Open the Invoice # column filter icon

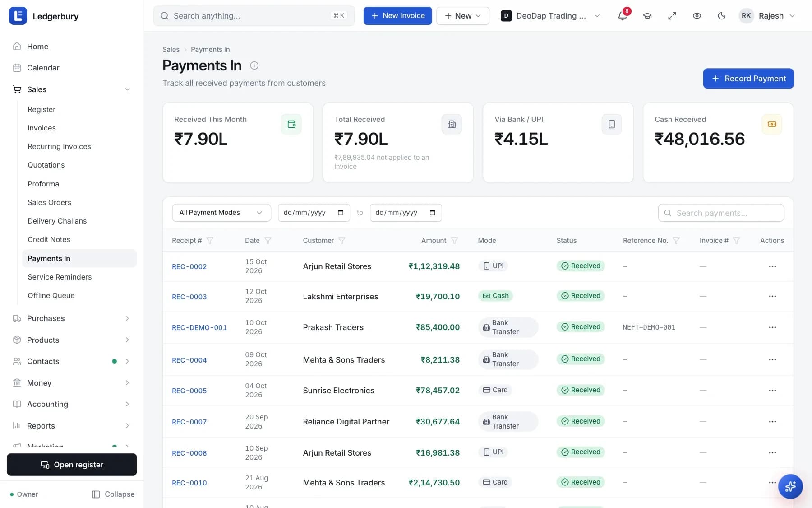point(736,241)
